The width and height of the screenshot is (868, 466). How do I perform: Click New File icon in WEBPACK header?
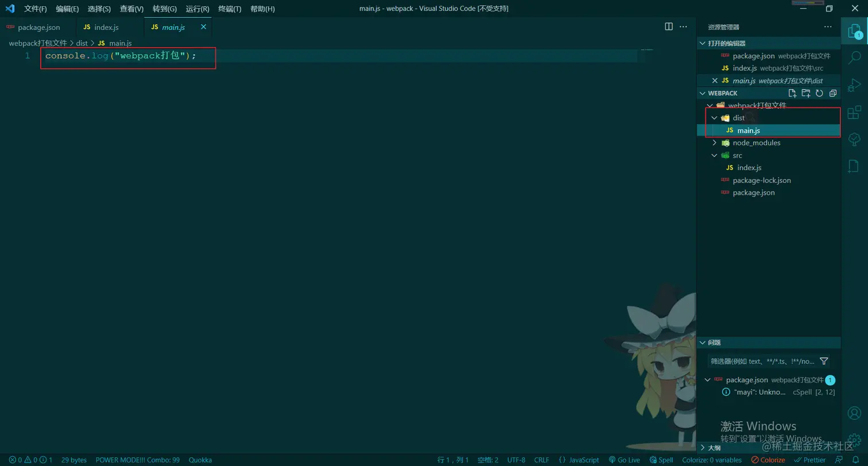coord(792,93)
